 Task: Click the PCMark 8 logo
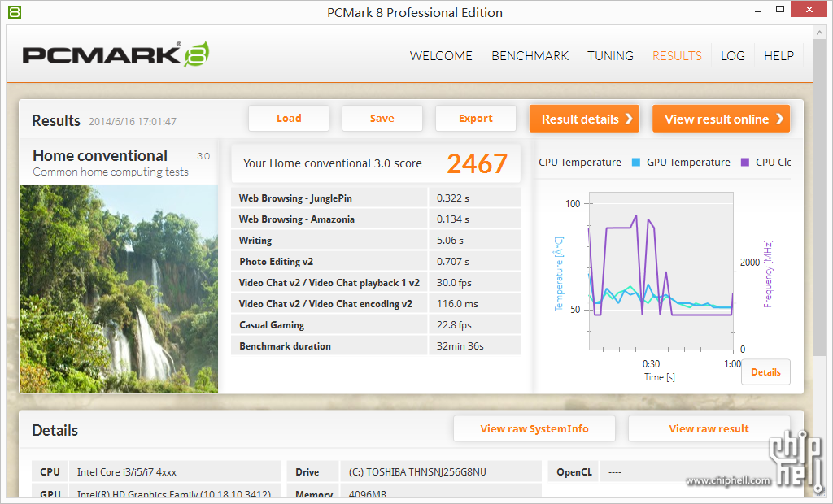116,54
